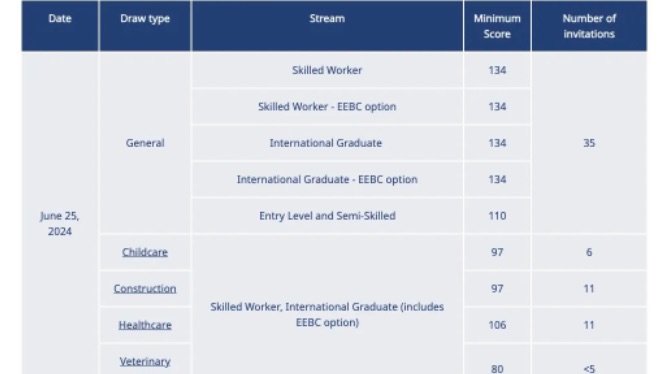Click the General draw type cell

(x=145, y=143)
